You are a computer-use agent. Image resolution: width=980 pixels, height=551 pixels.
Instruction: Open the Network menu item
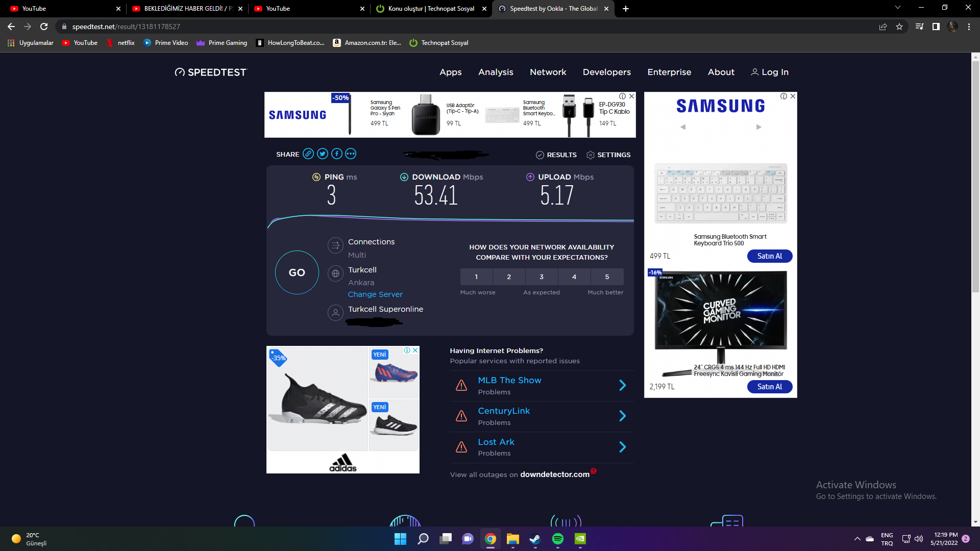pyautogui.click(x=548, y=72)
